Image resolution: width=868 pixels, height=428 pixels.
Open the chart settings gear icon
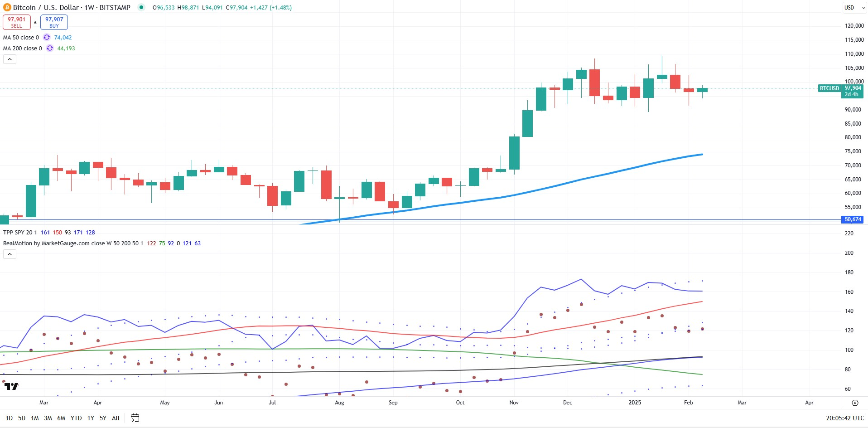coord(855,403)
